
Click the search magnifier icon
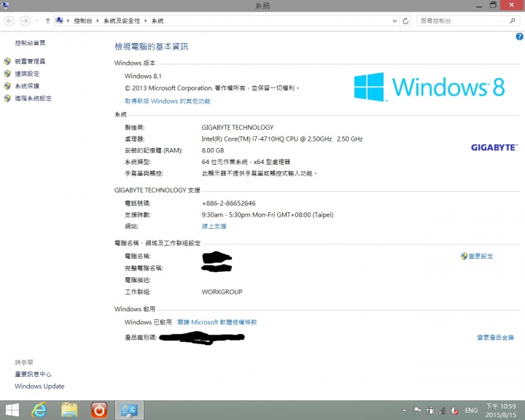[513, 20]
